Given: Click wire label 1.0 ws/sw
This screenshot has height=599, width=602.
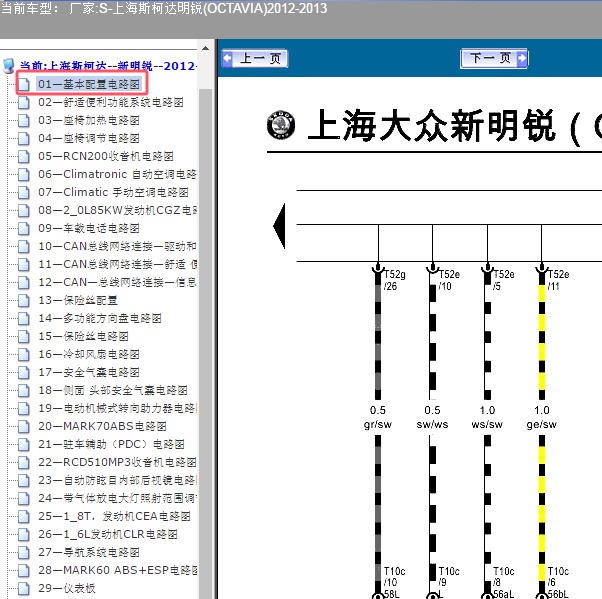Looking at the screenshot, I should click(487, 417).
